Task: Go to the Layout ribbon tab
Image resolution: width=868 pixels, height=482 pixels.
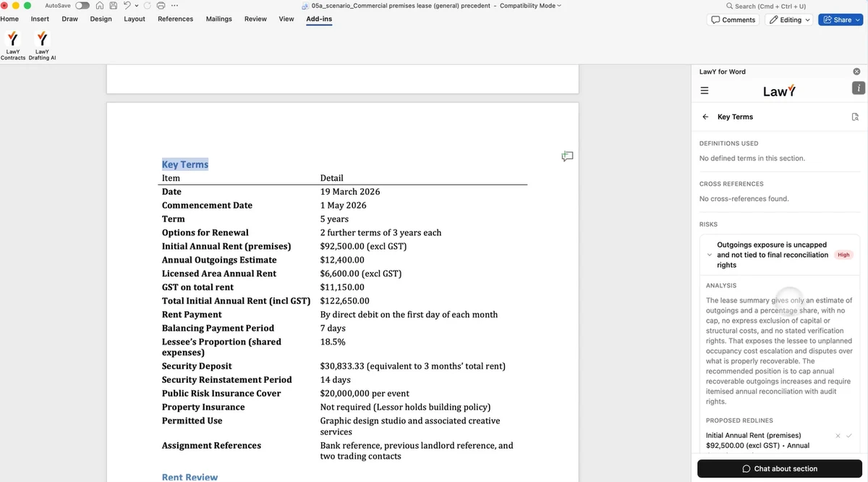Action: coord(135,19)
